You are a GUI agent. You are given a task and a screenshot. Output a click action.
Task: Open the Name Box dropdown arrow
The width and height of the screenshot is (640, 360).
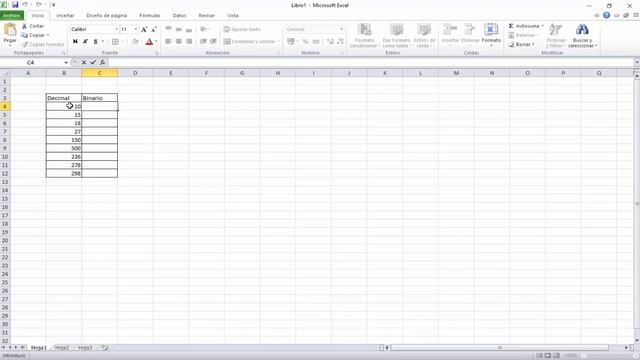[x=66, y=62]
